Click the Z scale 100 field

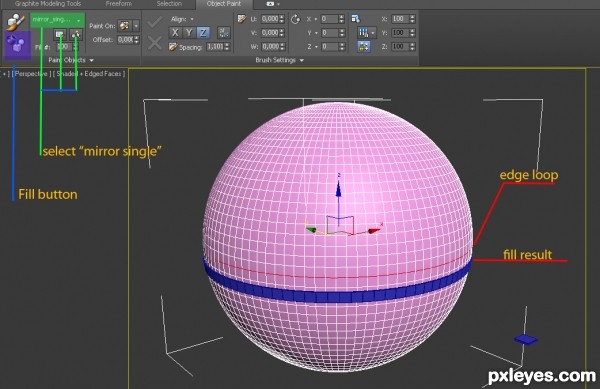400,47
